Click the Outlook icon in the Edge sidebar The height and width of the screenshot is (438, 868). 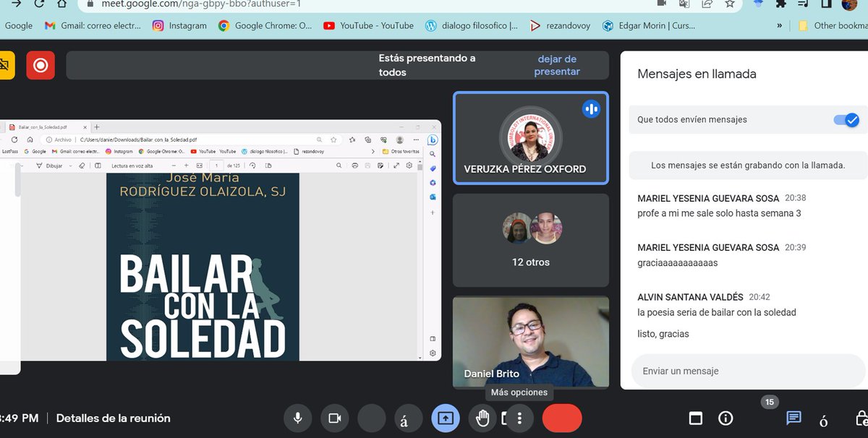pos(433,197)
